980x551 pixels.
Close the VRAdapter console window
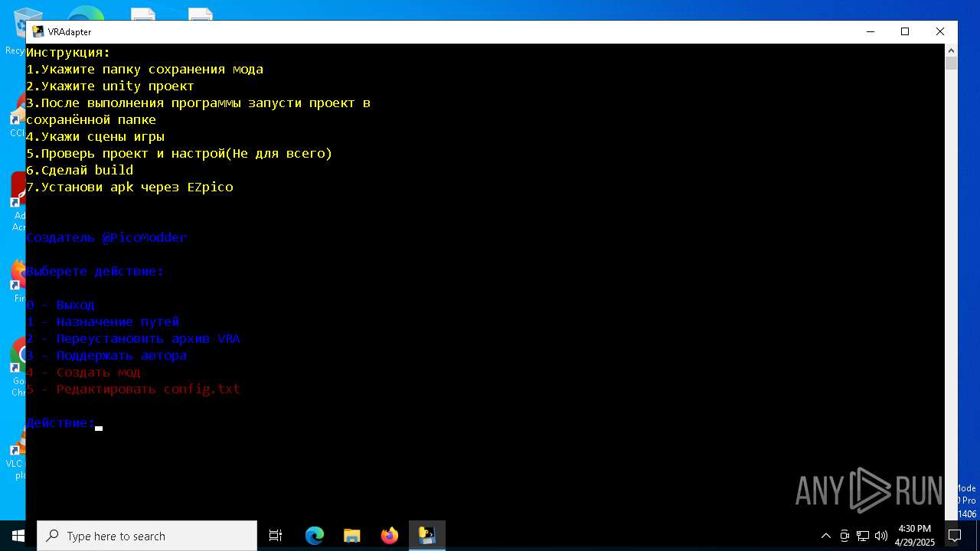click(940, 31)
